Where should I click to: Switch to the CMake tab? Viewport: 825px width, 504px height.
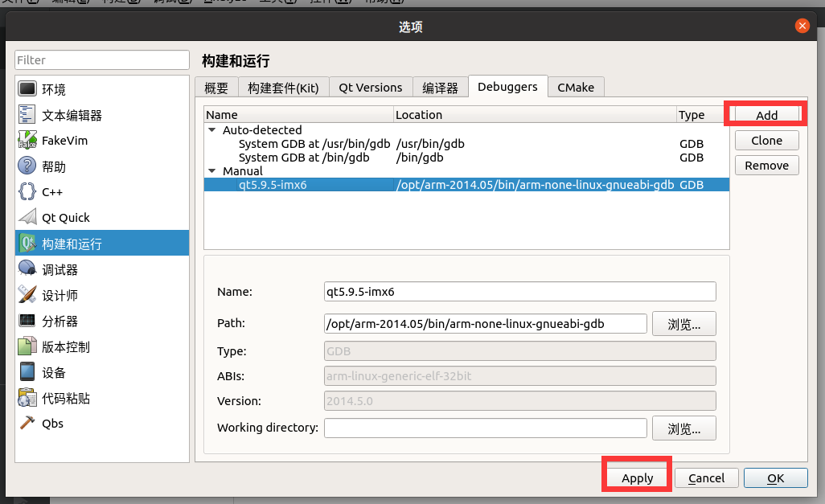point(576,88)
